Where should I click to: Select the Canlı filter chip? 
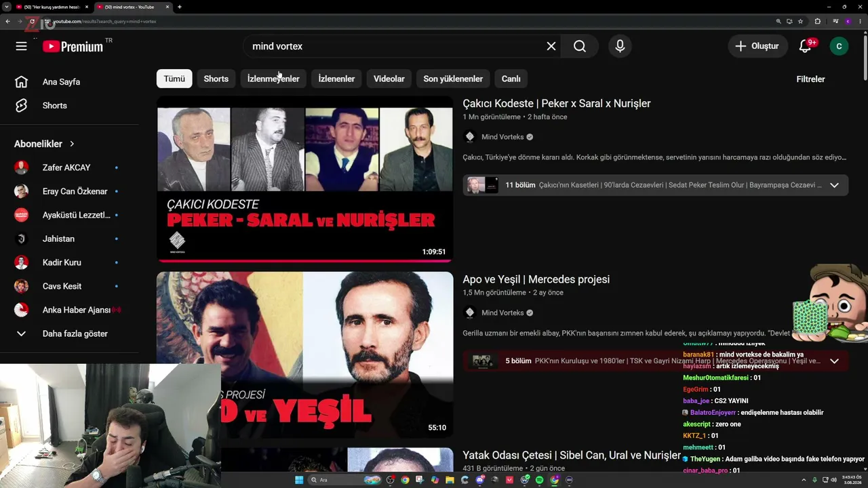511,79
